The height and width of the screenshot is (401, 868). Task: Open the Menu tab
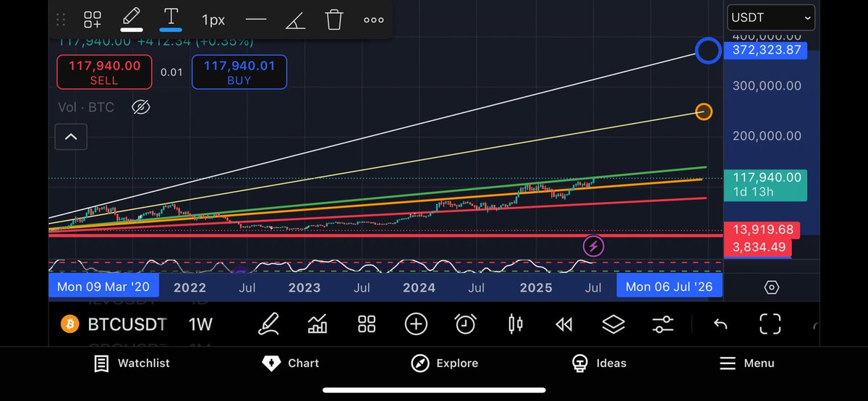(746, 363)
